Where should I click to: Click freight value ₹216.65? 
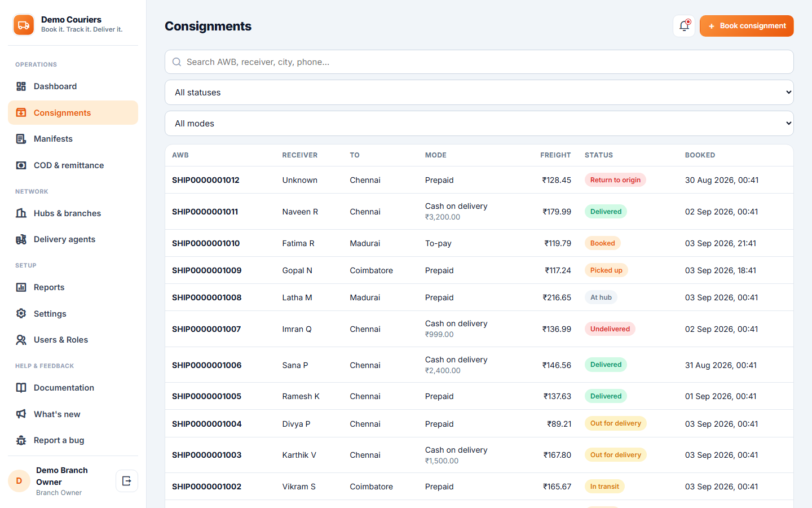(557, 297)
